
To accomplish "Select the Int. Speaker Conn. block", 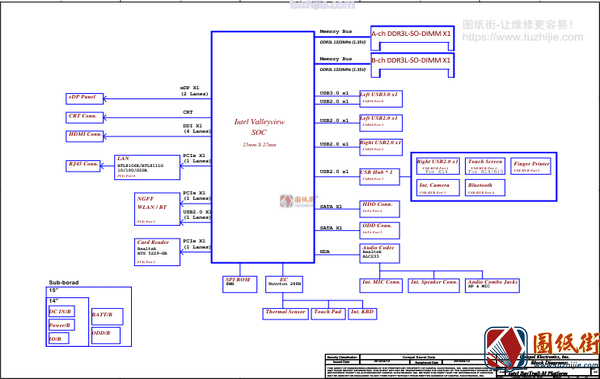I will [x=434, y=286].
